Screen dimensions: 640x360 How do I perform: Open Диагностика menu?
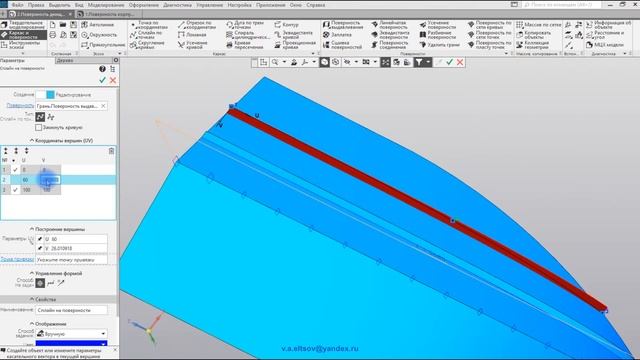coord(177,5)
